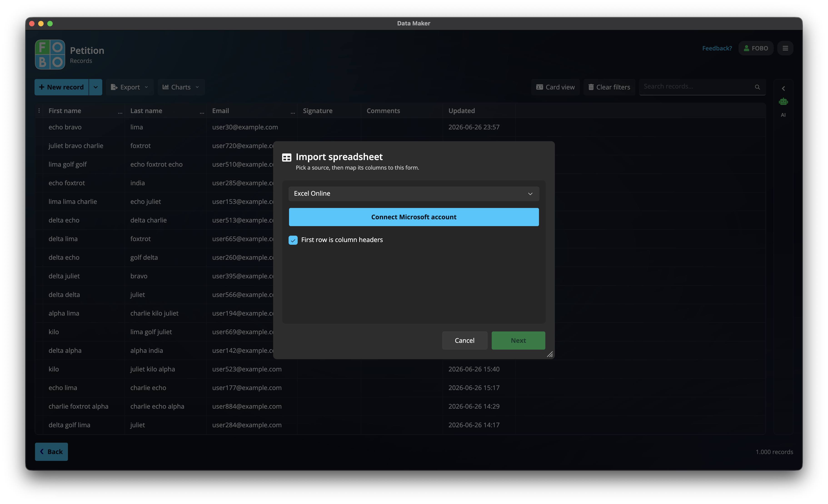The height and width of the screenshot is (504, 828).
Task: Open the AI robot assistant icon
Action: click(x=783, y=101)
